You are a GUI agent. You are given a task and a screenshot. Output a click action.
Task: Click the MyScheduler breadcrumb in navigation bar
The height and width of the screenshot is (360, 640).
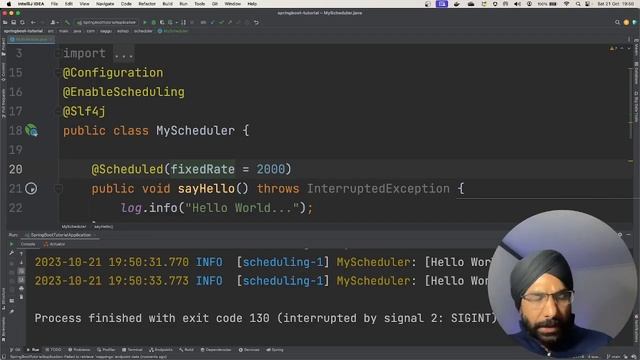point(173,31)
